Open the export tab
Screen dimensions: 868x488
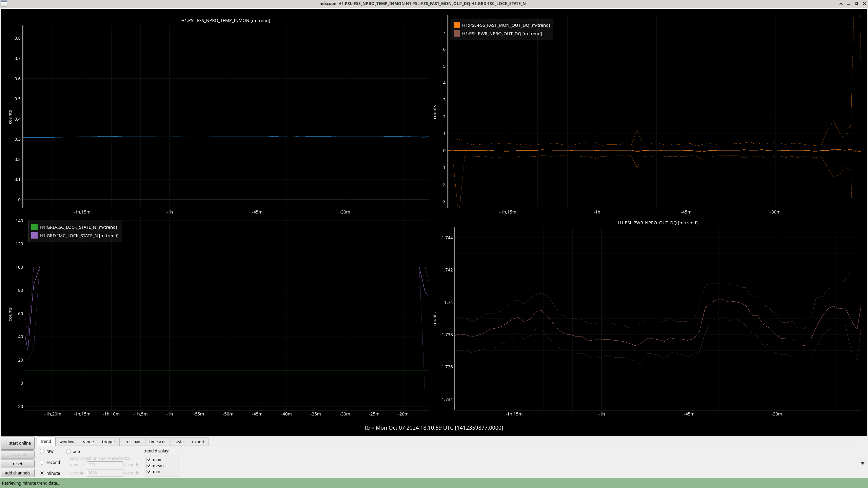click(x=198, y=442)
